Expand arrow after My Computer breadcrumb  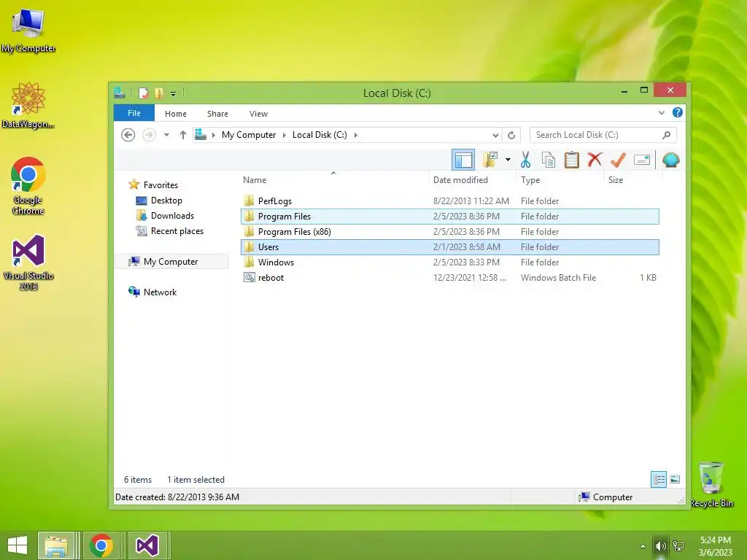[x=285, y=135]
